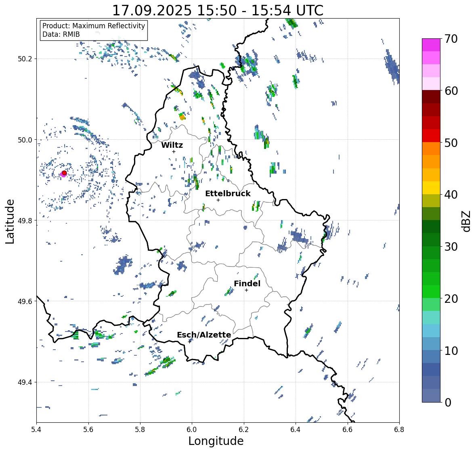Image resolution: width=476 pixels, height=451 pixels.
Task: Click the colorbar tick label 20
Action: [x=451, y=299]
